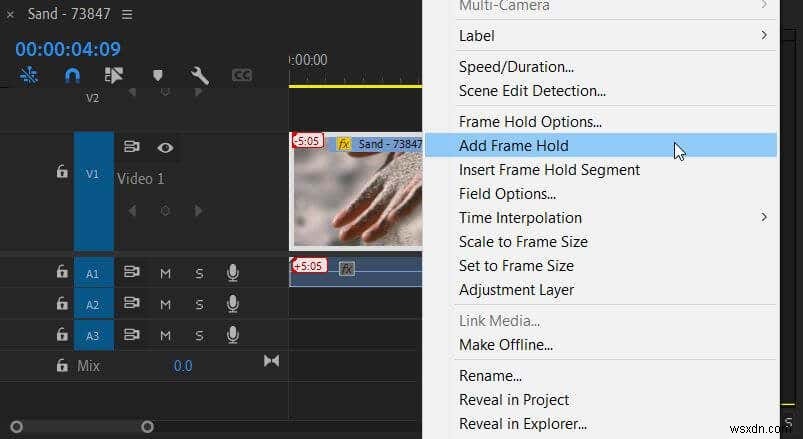Viewport: 803px width, 439px height.
Task: Expand the Time Interpolation submenu
Action: pyautogui.click(x=601, y=218)
